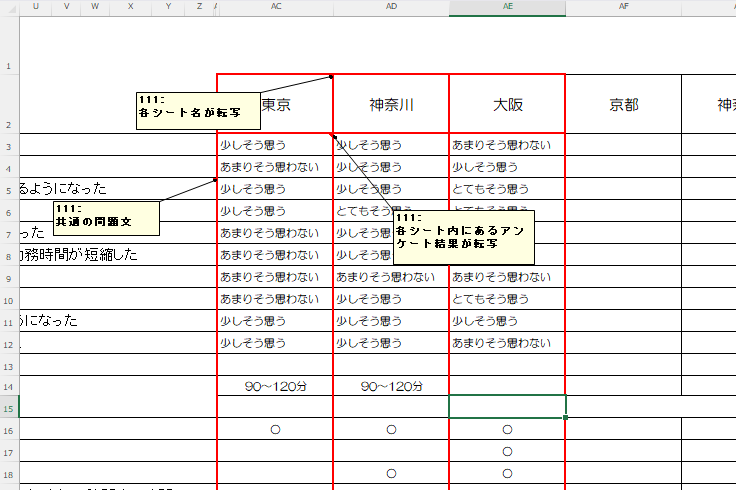
Task: Click the 東京 header cell
Action: click(x=276, y=104)
